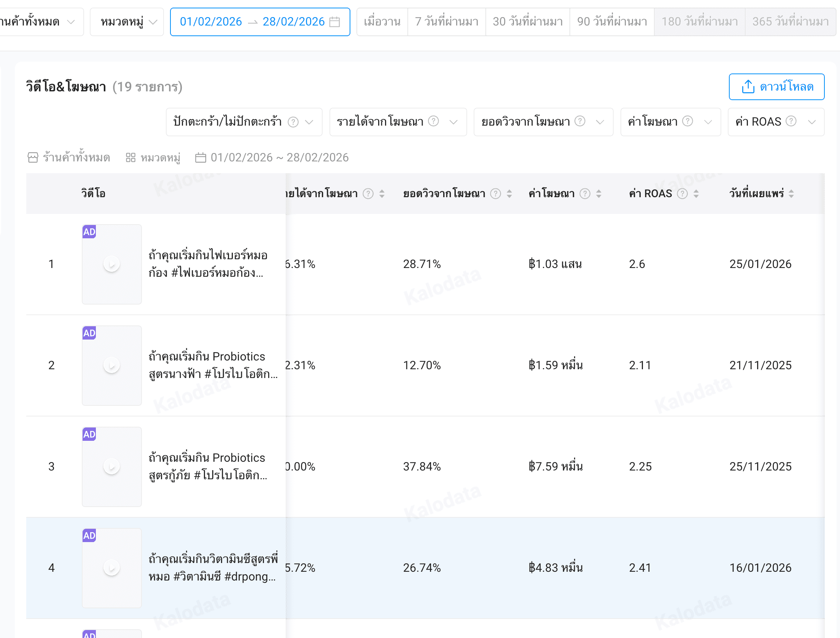Select the เมื่อวาน date tab
The height and width of the screenshot is (638, 840).
point(382,22)
